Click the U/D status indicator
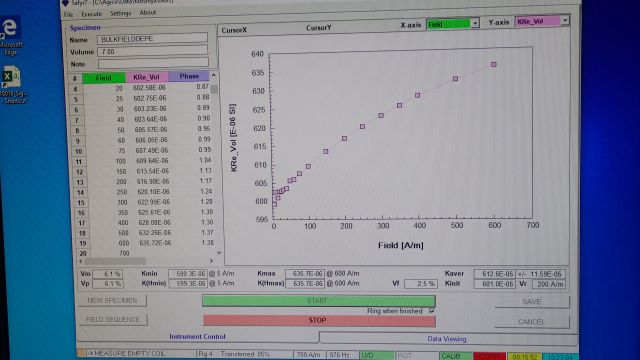This screenshot has height=360, width=640. [376, 356]
